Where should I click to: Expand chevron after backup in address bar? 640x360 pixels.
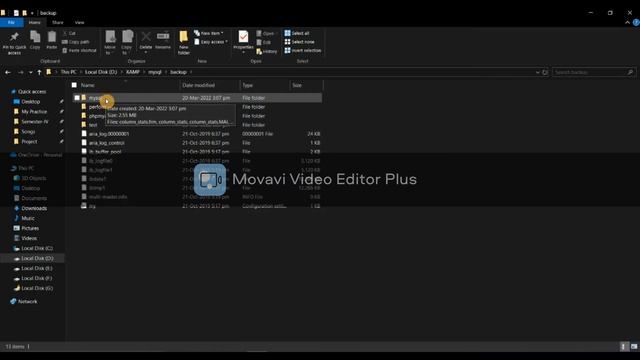click(x=191, y=72)
